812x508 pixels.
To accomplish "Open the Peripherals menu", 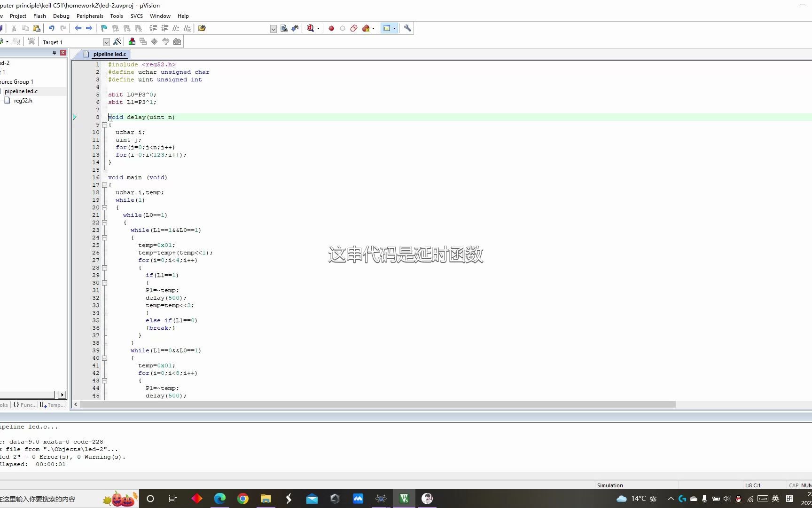I will tap(90, 16).
